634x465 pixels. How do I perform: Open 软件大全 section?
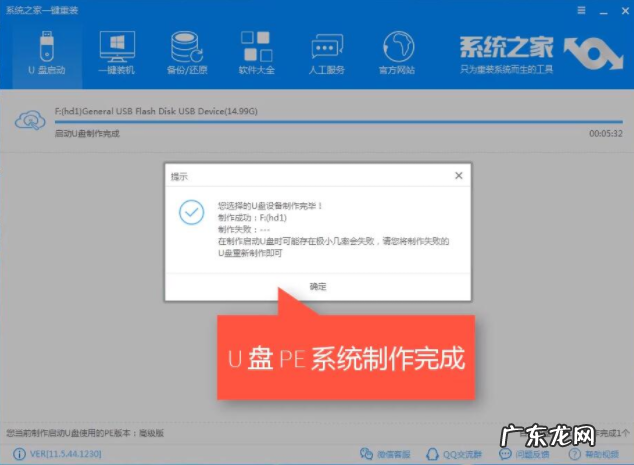click(x=256, y=53)
